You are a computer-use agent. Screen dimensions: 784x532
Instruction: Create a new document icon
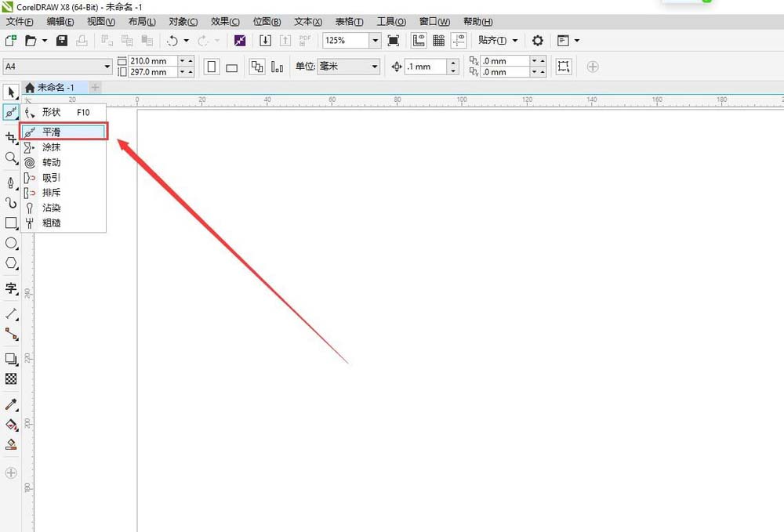click(10, 41)
